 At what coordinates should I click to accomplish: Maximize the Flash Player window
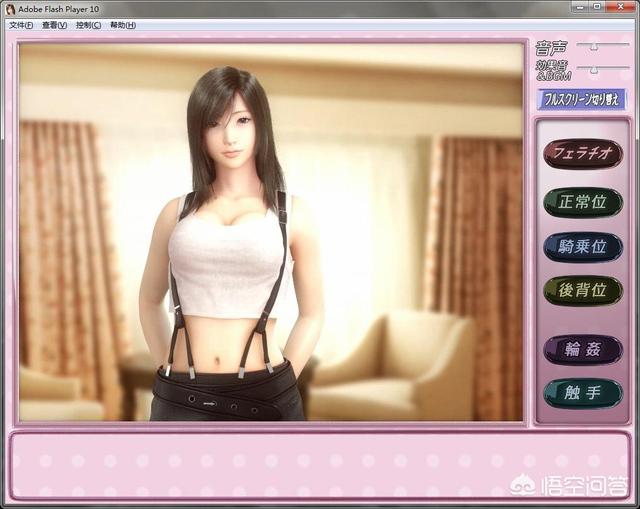[597, 6]
